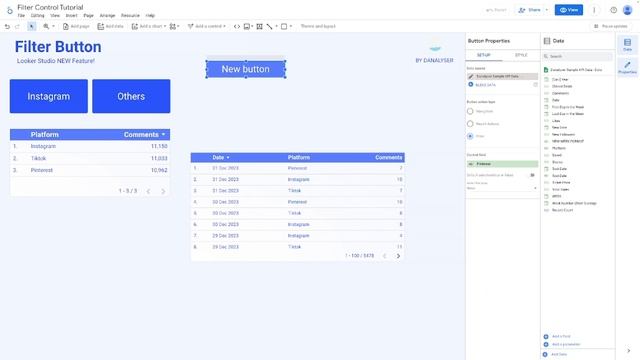Image resolution: width=640 pixels, height=360 pixels.
Task: Go to next page of small table
Action: coord(163,191)
